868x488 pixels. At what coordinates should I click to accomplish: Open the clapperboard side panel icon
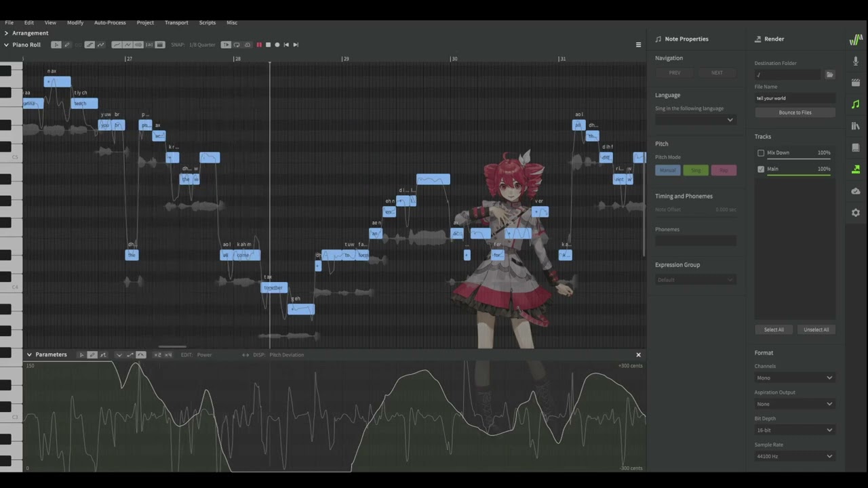(856, 83)
